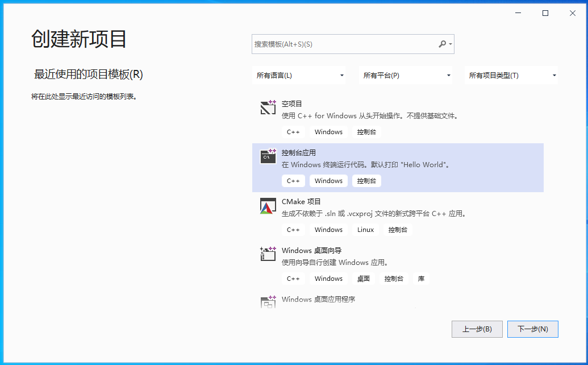Click the Windows 桌面应用程序 template icon
The image size is (588, 365).
[x=268, y=302]
